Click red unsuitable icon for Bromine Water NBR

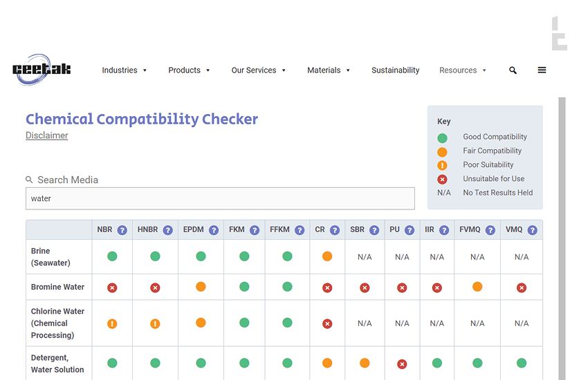(x=112, y=287)
